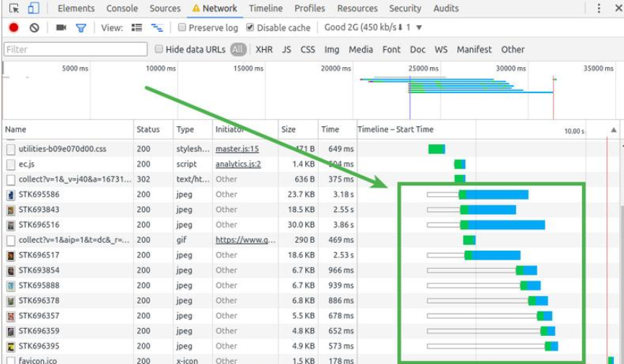Filter requests by WS
Viewport: 624px width, 364px height.
441,50
